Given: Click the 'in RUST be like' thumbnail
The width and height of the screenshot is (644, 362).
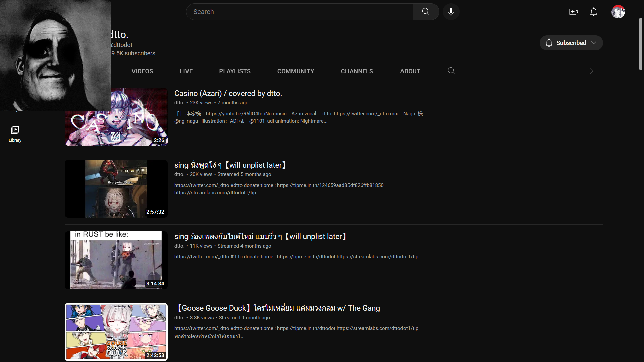Looking at the screenshot, I should 116,260.
